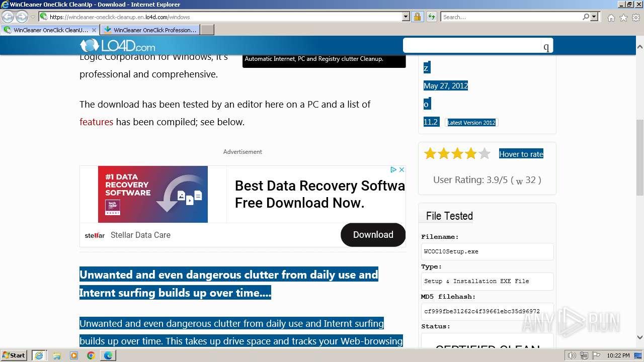Click the data recovery ad image

(x=153, y=194)
